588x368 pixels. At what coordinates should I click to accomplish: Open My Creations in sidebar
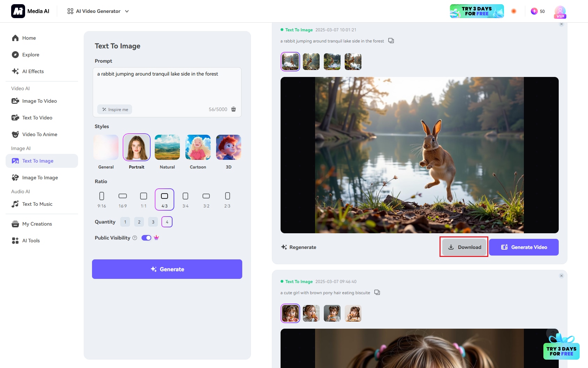click(42, 224)
